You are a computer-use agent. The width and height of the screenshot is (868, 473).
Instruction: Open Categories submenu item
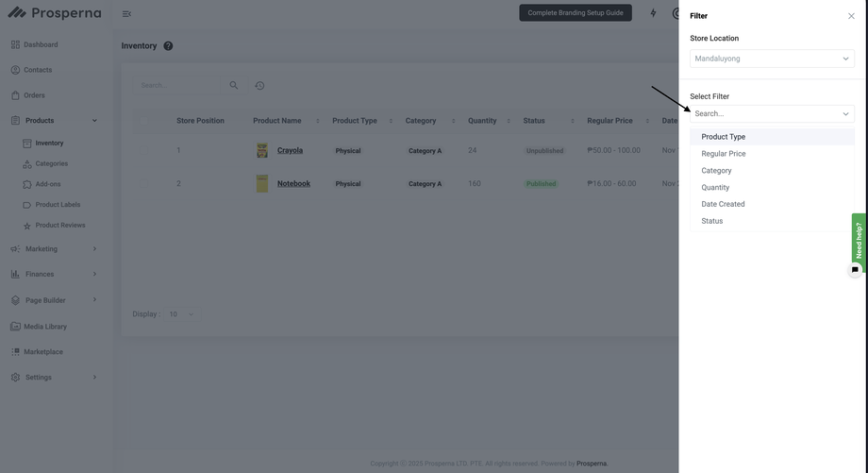tap(45, 163)
